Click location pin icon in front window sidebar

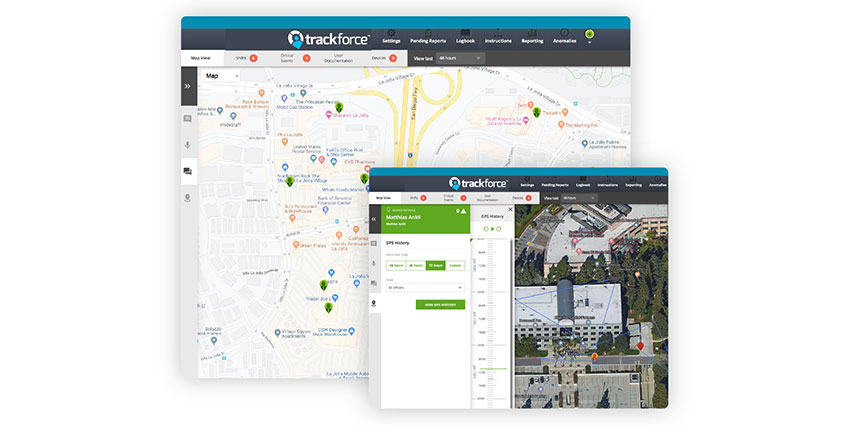click(x=374, y=304)
